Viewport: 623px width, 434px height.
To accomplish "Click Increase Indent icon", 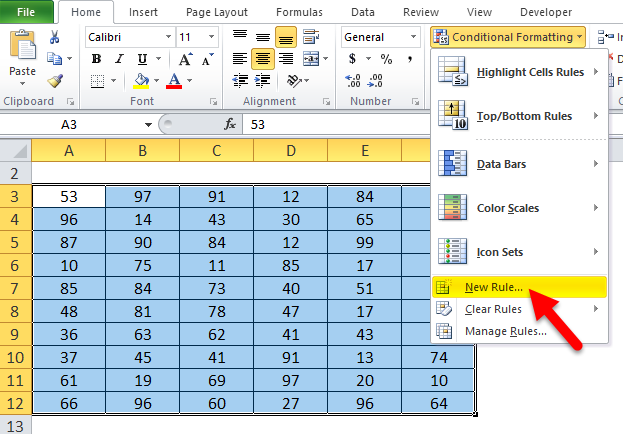I will 263,81.
